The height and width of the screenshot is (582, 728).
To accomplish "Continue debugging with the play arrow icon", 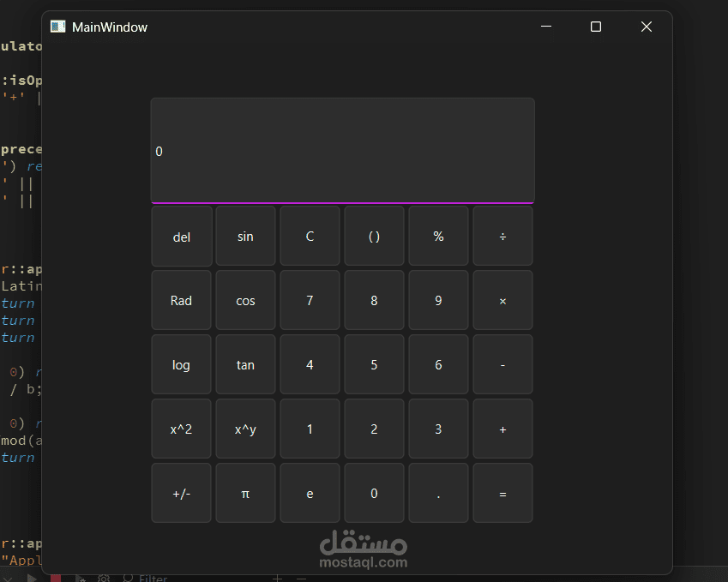I will coord(33,578).
